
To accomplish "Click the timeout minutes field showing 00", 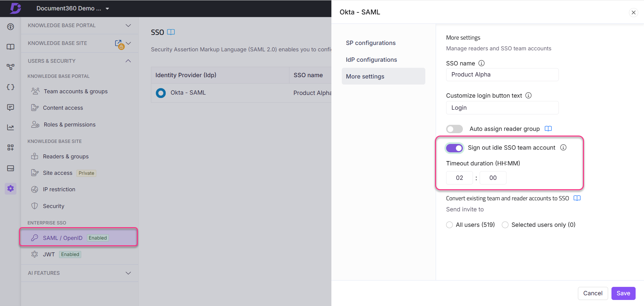I will point(493,178).
